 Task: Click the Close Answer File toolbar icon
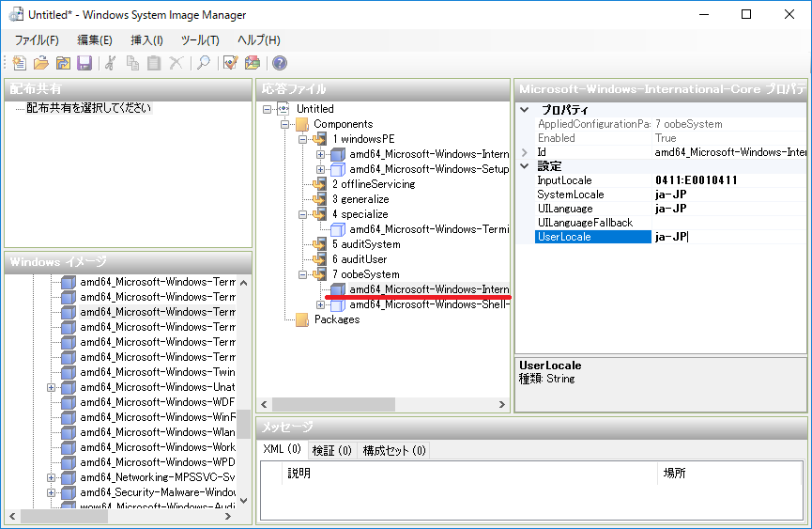tap(63, 63)
